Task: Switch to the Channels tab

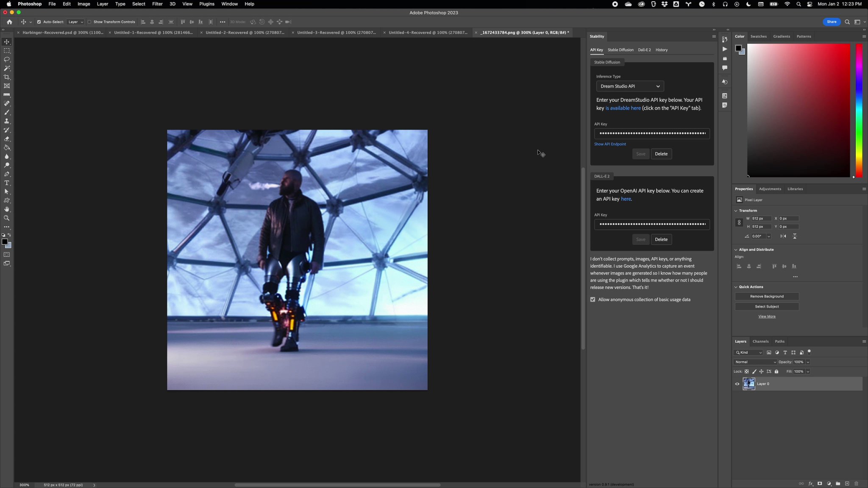Action: pyautogui.click(x=760, y=341)
